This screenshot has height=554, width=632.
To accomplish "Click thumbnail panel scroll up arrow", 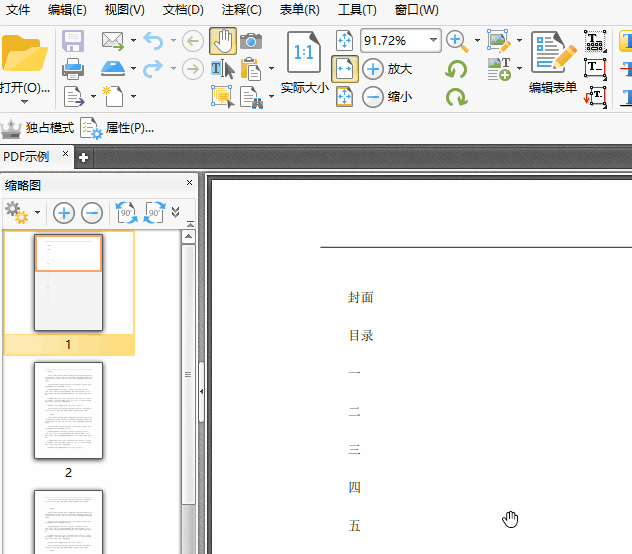I will pyautogui.click(x=188, y=236).
